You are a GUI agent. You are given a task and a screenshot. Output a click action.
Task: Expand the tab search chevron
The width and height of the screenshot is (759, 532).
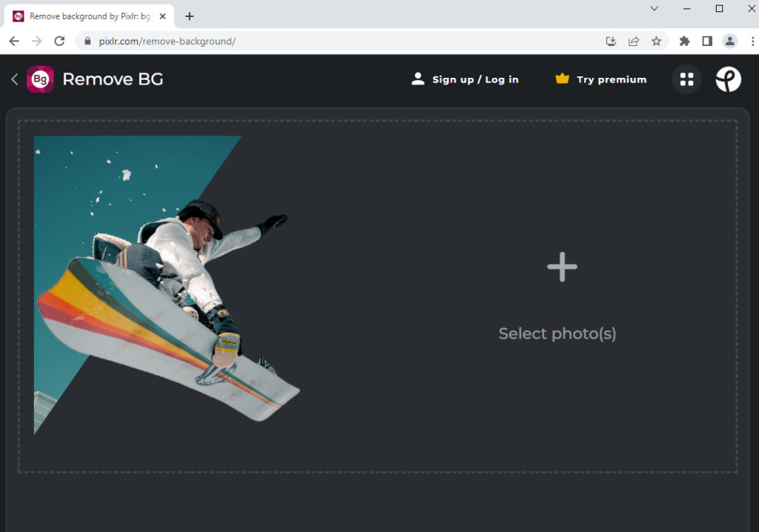pos(654,9)
